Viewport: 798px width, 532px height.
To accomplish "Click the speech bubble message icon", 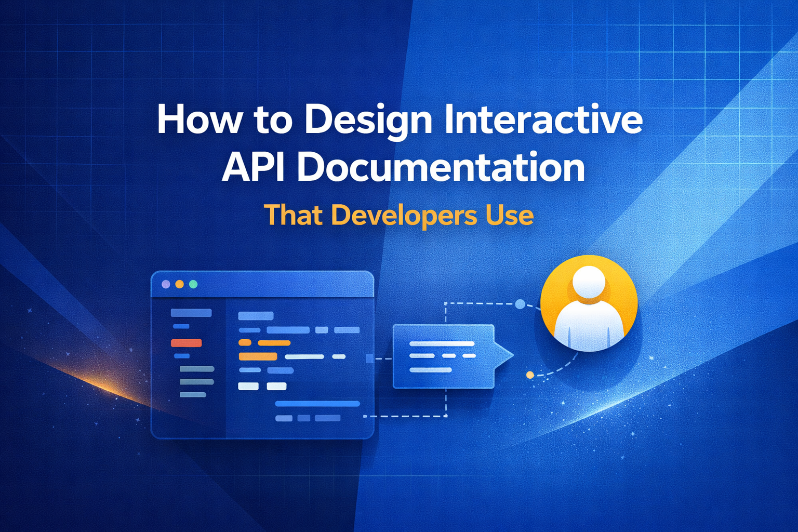I will pyautogui.click(x=453, y=356).
